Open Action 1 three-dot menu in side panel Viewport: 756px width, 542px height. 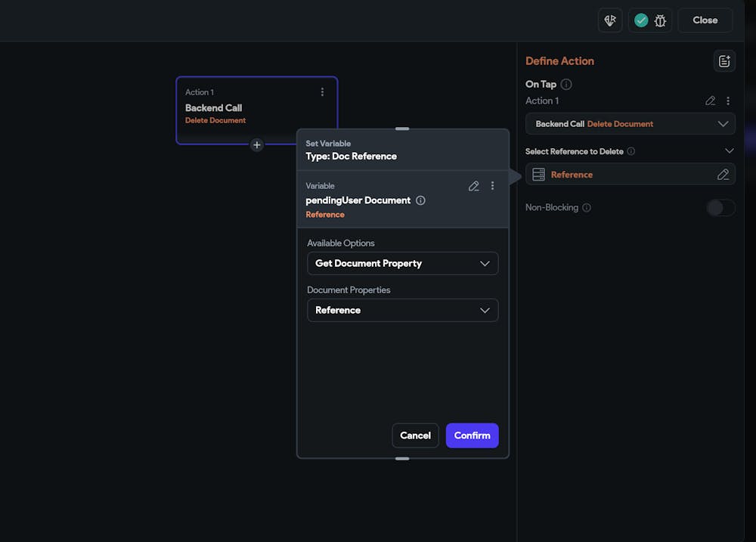click(728, 101)
